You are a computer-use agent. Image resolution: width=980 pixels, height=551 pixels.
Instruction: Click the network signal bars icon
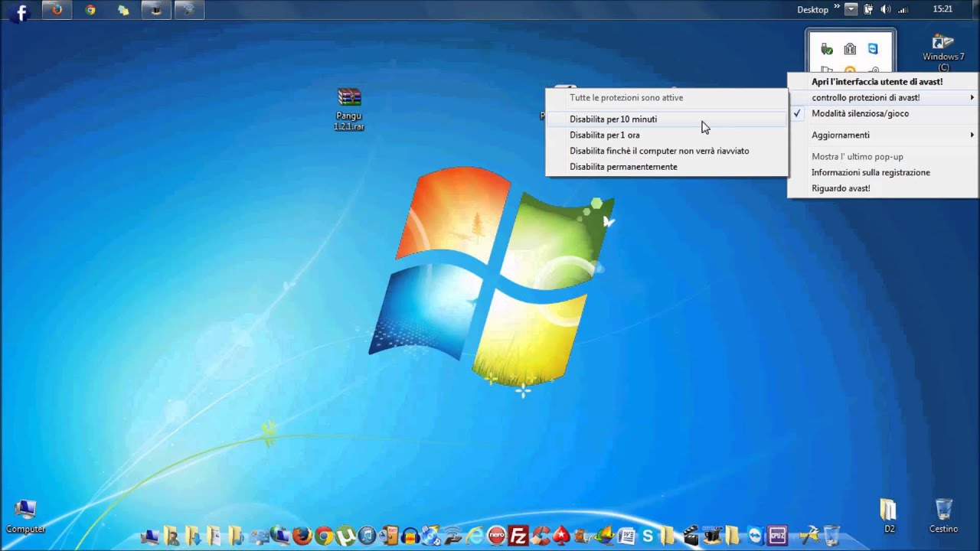(903, 10)
